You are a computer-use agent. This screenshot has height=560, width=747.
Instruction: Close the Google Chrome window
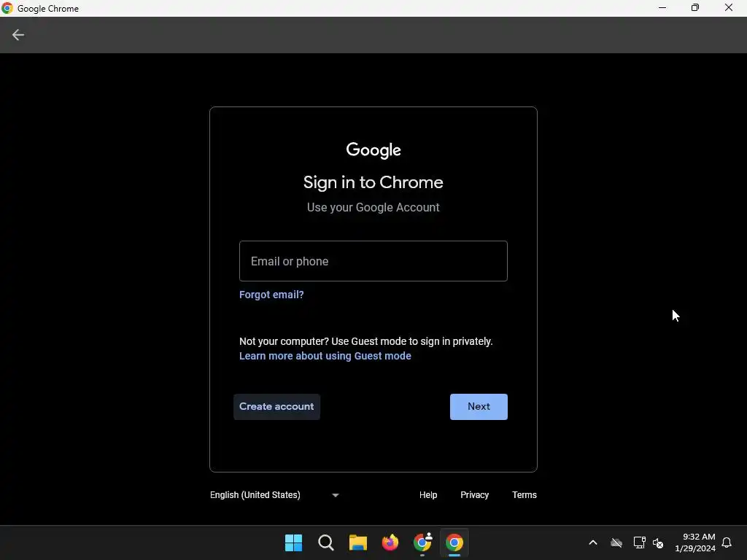click(729, 8)
